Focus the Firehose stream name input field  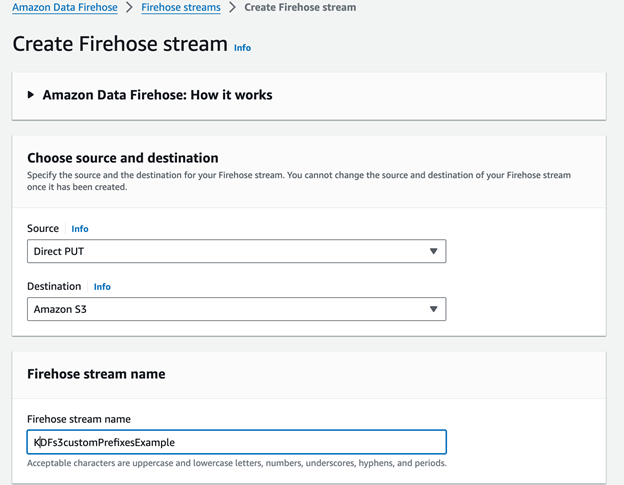tap(236, 442)
